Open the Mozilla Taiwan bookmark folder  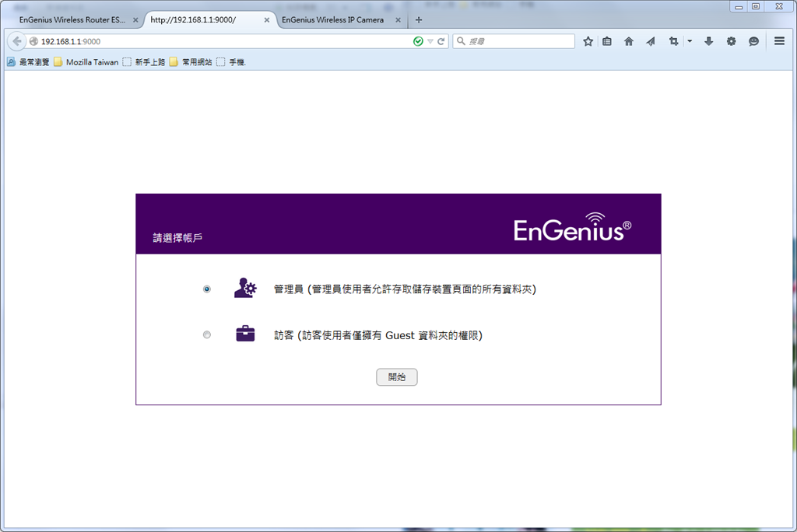[x=86, y=62]
